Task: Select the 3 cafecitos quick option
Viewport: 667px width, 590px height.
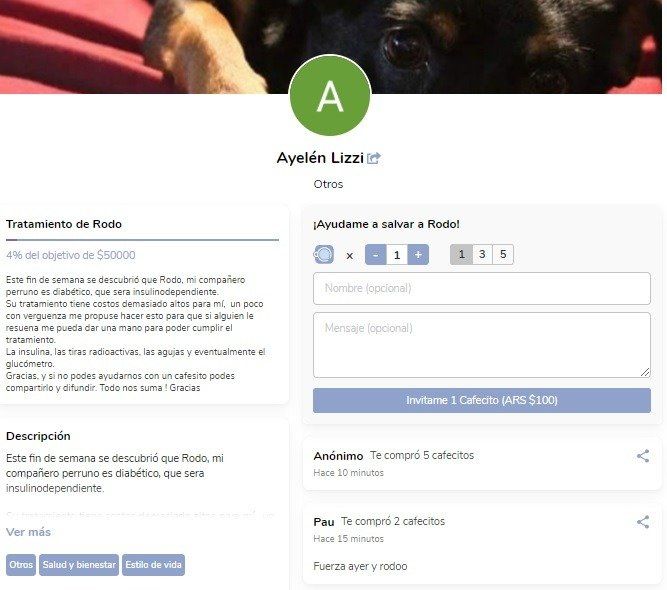Action: (482, 254)
